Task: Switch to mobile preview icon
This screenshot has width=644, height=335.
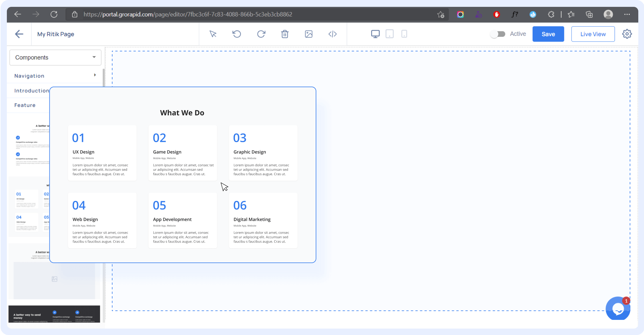Action: 404,34
